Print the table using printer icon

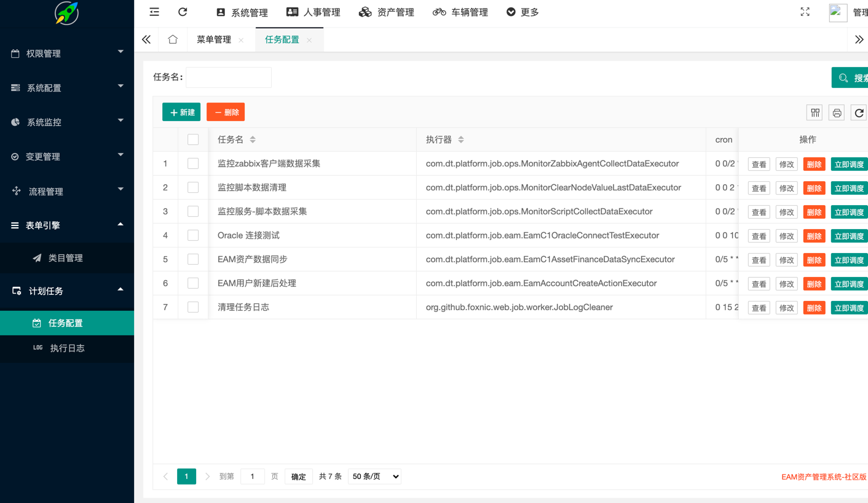point(837,112)
